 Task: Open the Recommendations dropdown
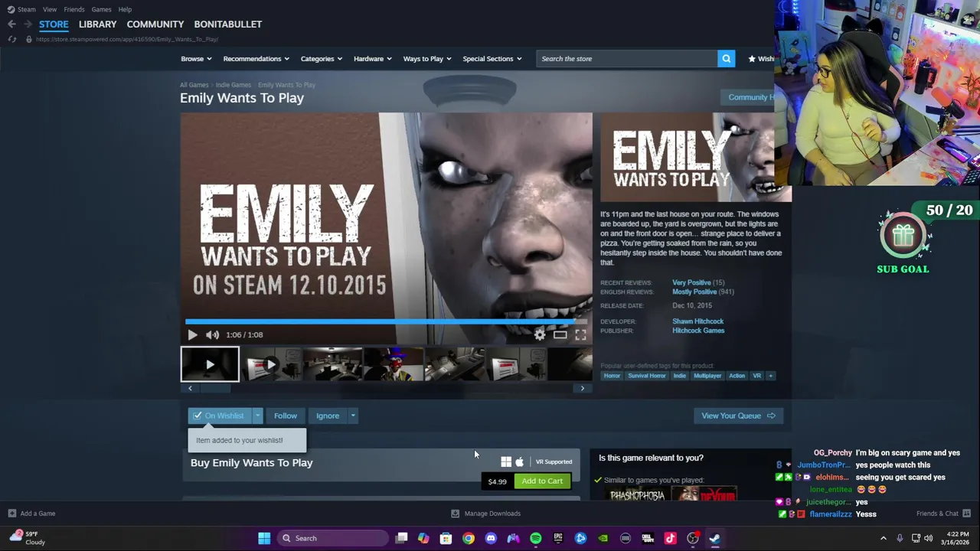[256, 59]
